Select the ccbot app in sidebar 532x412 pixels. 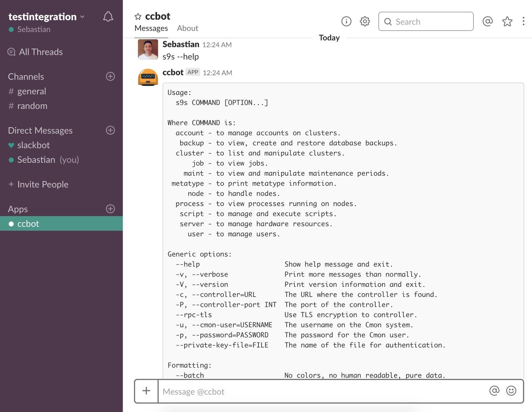[61, 224]
